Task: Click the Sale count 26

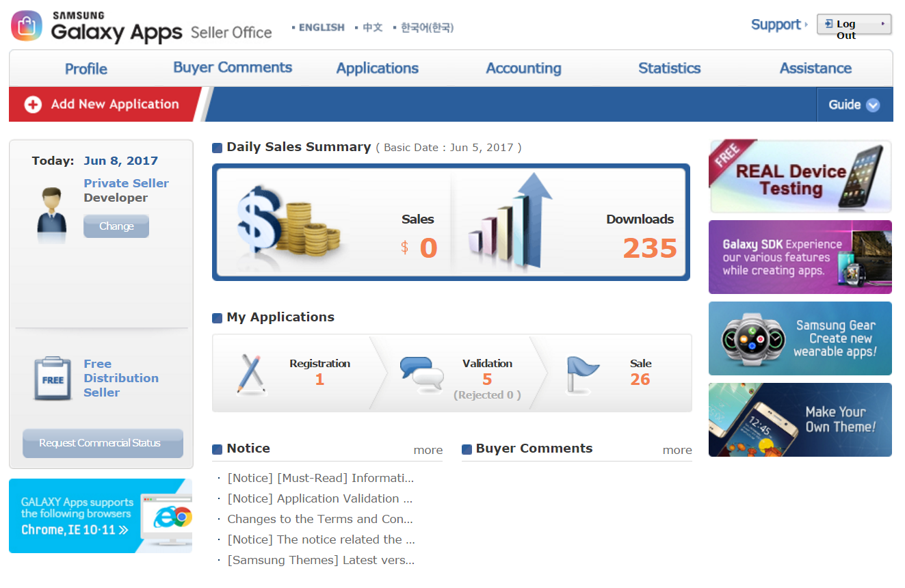Action: pyautogui.click(x=640, y=379)
